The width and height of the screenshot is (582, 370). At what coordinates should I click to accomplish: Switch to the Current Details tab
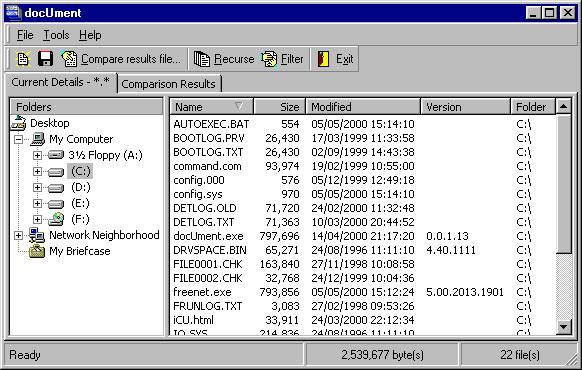(61, 82)
